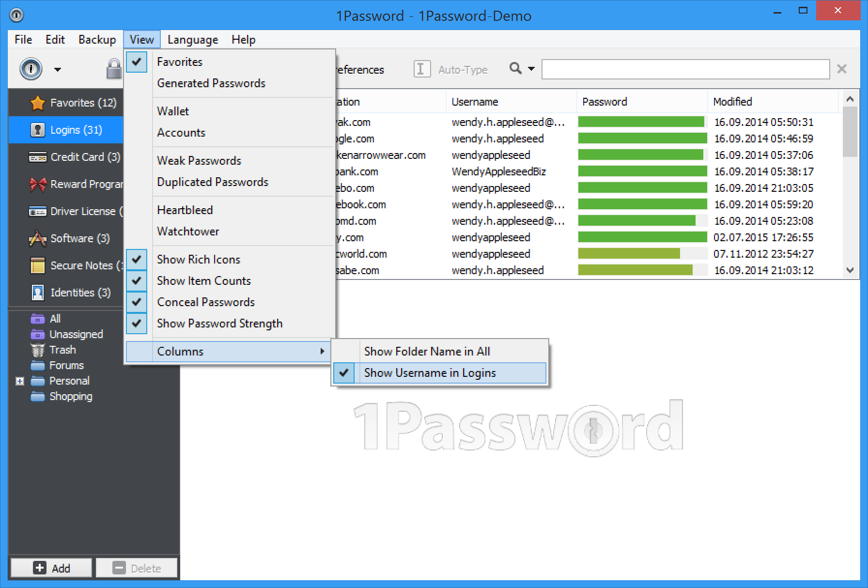Open the Unassigned folder icon
This screenshot has width=868, height=588.
(x=37, y=334)
